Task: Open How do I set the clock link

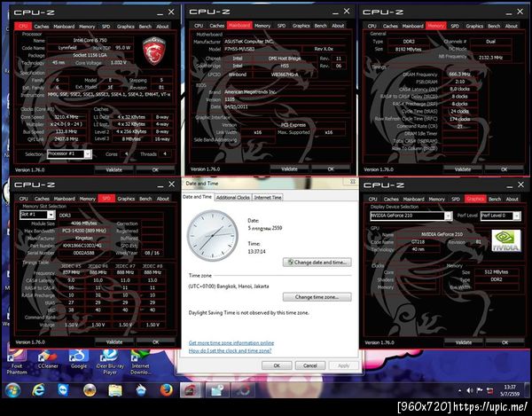Action: (230, 351)
